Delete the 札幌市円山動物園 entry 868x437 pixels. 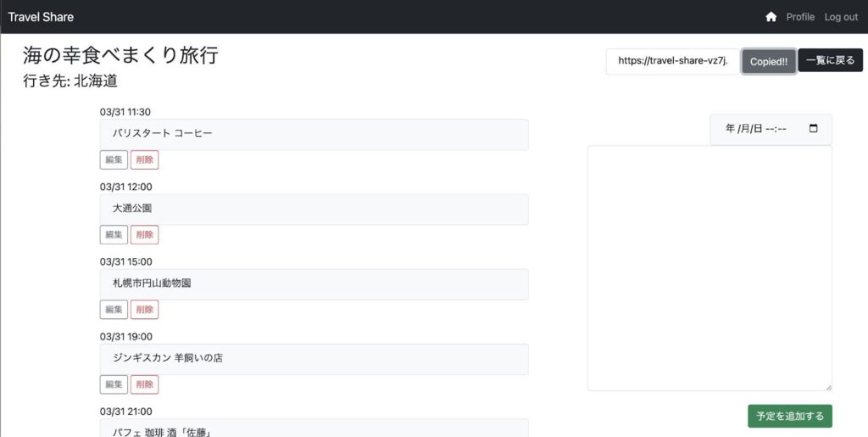pyautogui.click(x=144, y=310)
